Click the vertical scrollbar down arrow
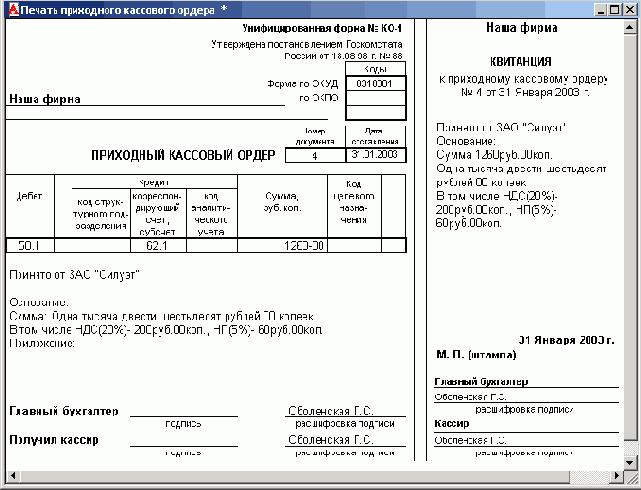 (629, 461)
